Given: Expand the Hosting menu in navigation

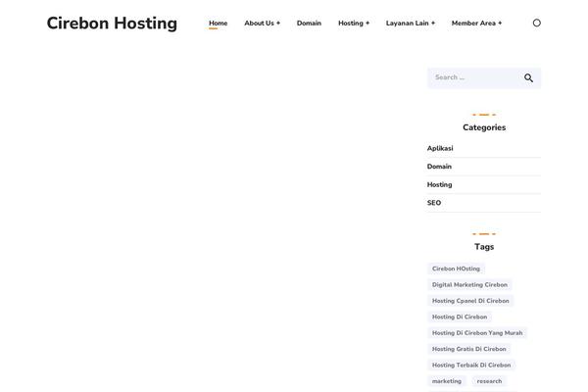Looking at the screenshot, I should point(354,24).
